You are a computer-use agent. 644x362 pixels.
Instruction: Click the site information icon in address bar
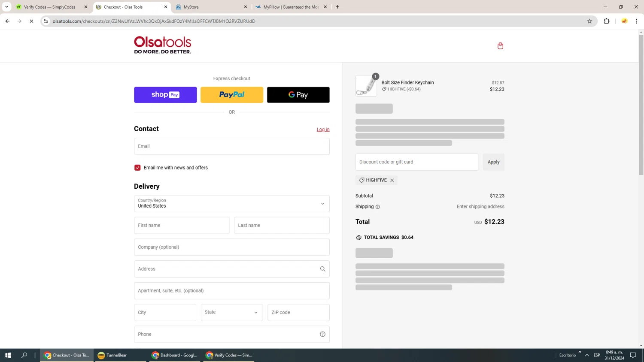[x=46, y=21]
